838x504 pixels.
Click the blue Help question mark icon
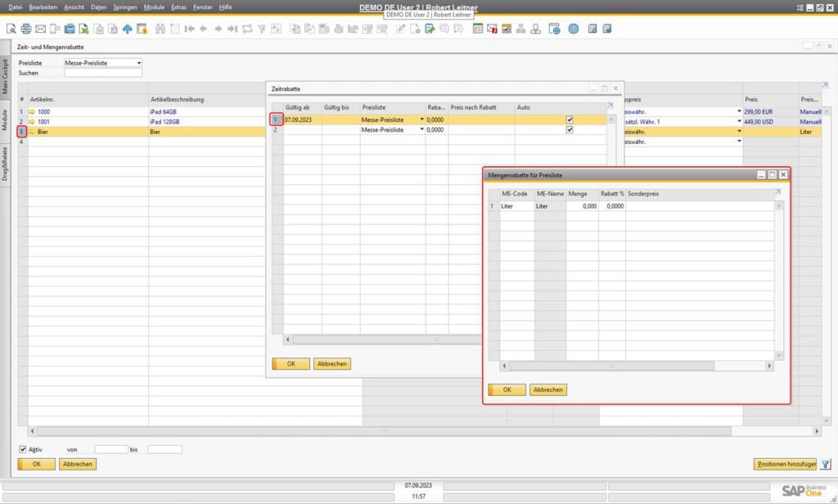tap(574, 29)
